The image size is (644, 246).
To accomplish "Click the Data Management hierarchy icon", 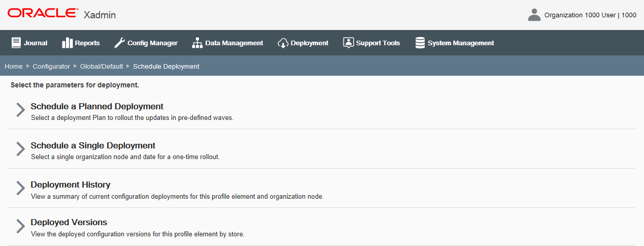I will pyautogui.click(x=197, y=43).
